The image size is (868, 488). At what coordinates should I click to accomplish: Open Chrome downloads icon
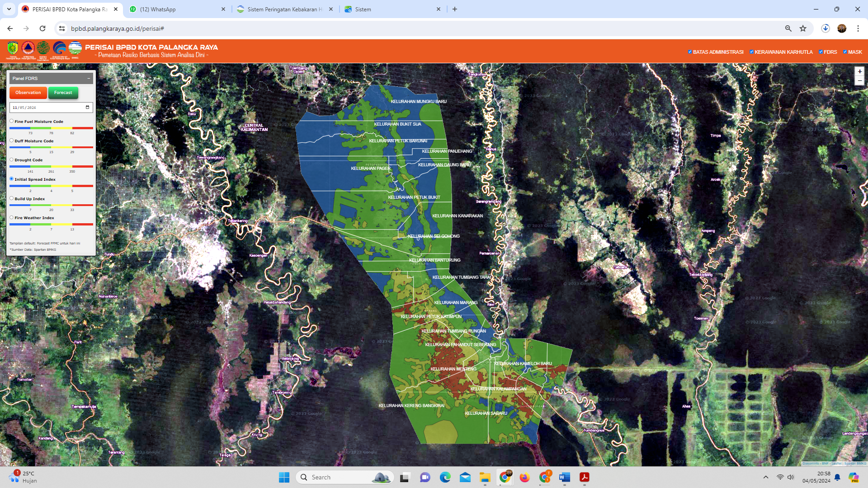point(826,28)
